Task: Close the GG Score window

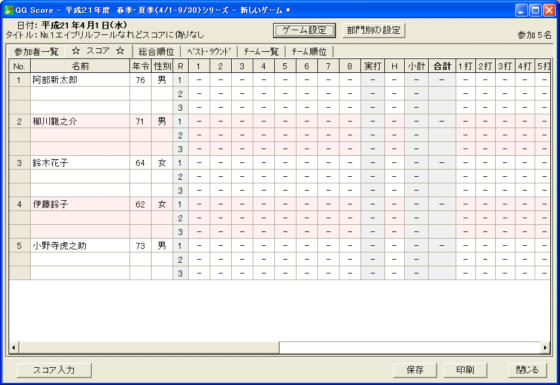Action: 549,10
